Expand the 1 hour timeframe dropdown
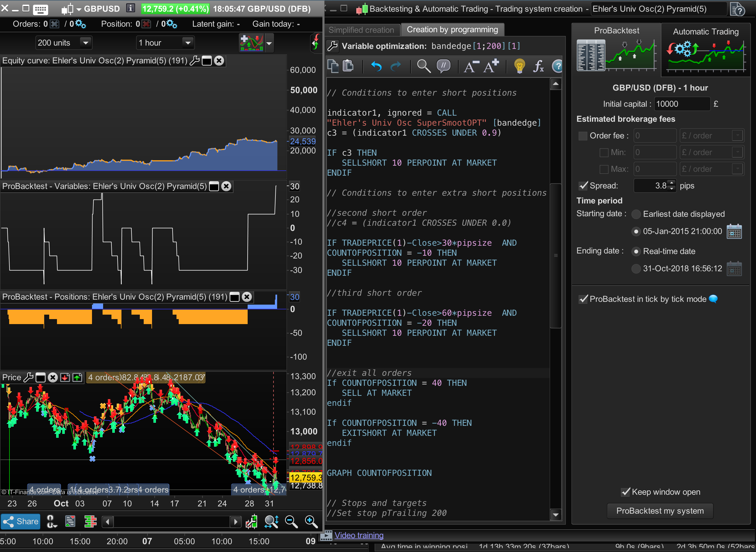This screenshot has height=552, width=756. point(188,43)
